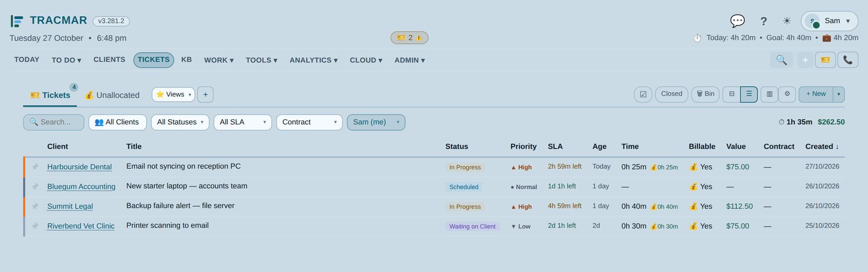868x272 pixels.
Task: Open the Sam (me) assignee dropdown
Action: (x=376, y=122)
